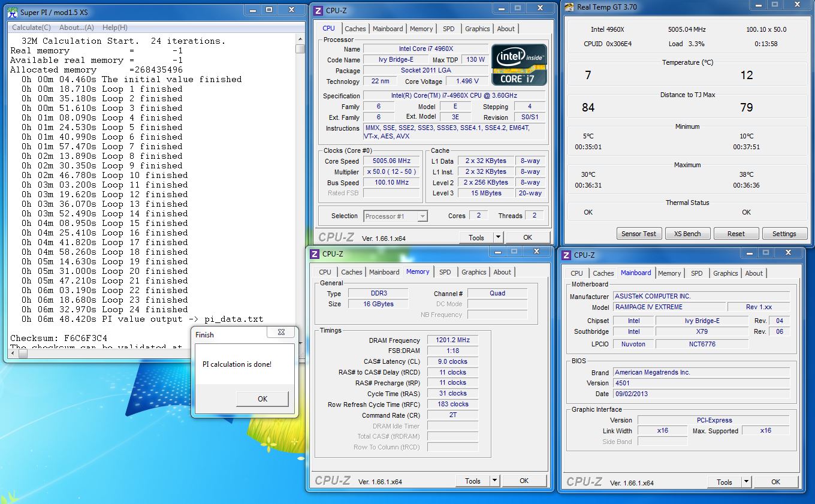The width and height of the screenshot is (815, 504).
Task: Click the Link Width x16 field
Action: coord(662,431)
